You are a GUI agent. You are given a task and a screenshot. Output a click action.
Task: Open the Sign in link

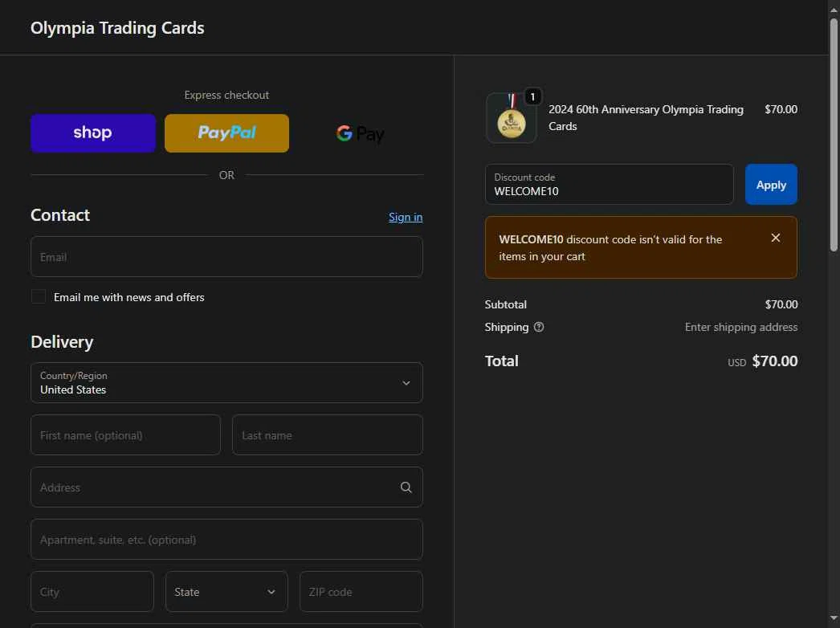coord(406,217)
